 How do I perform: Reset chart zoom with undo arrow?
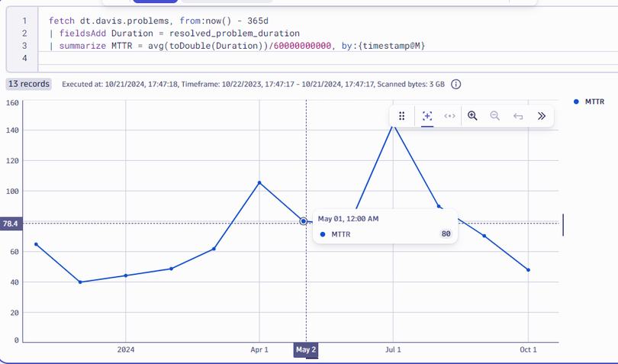pos(518,116)
